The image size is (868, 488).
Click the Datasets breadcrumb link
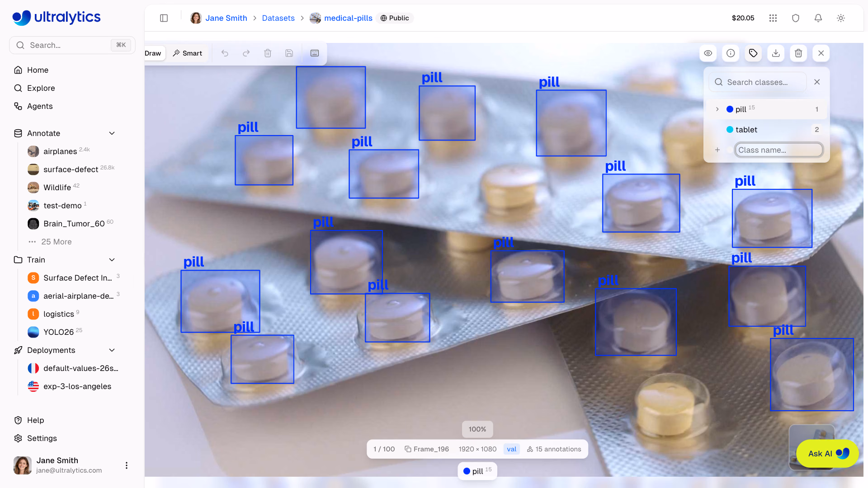coord(278,18)
